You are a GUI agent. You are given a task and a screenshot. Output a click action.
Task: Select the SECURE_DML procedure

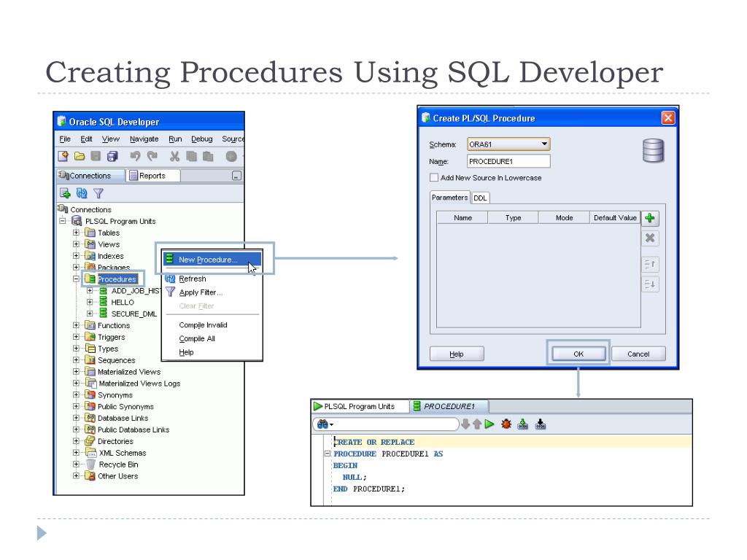(x=134, y=314)
